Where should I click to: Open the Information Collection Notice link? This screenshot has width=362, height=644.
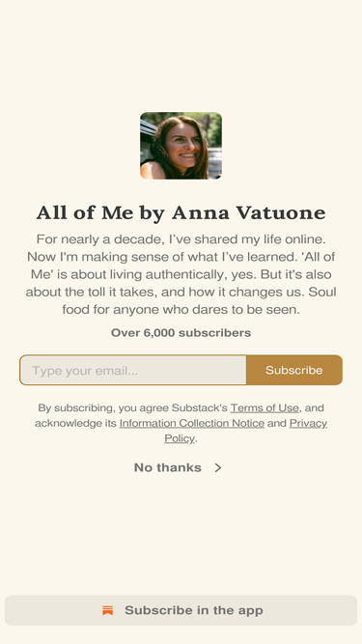click(x=192, y=423)
